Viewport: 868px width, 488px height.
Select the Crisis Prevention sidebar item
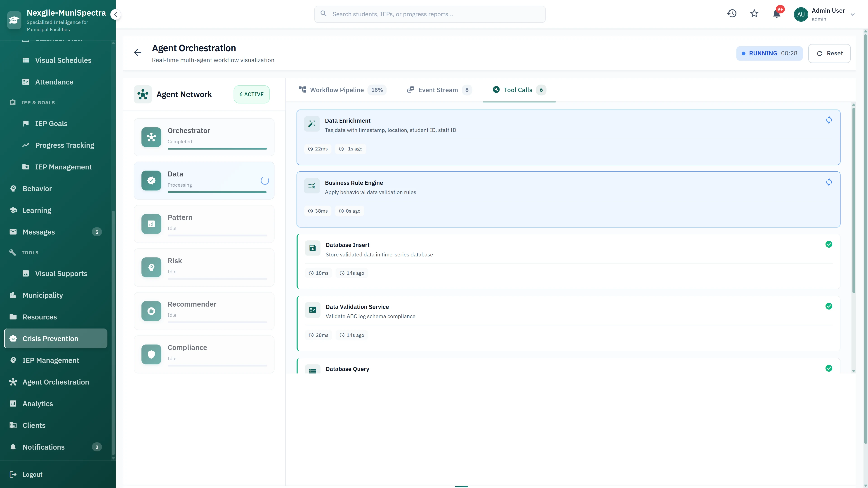pos(50,338)
